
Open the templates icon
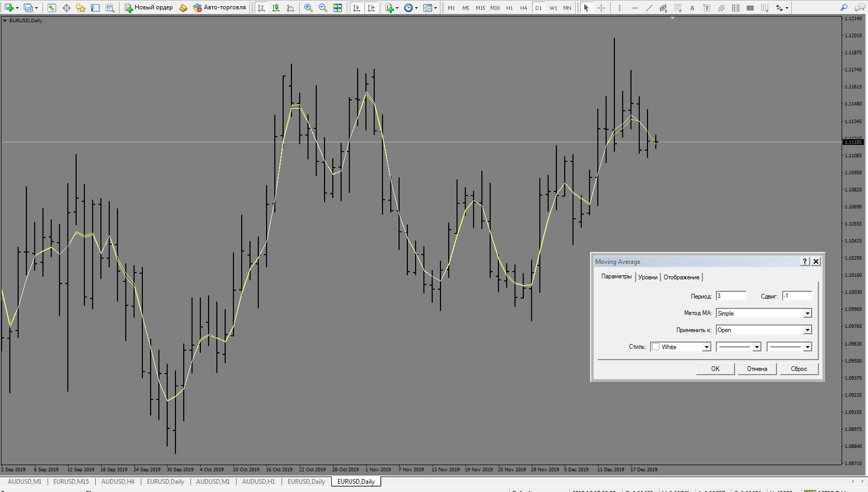click(428, 8)
